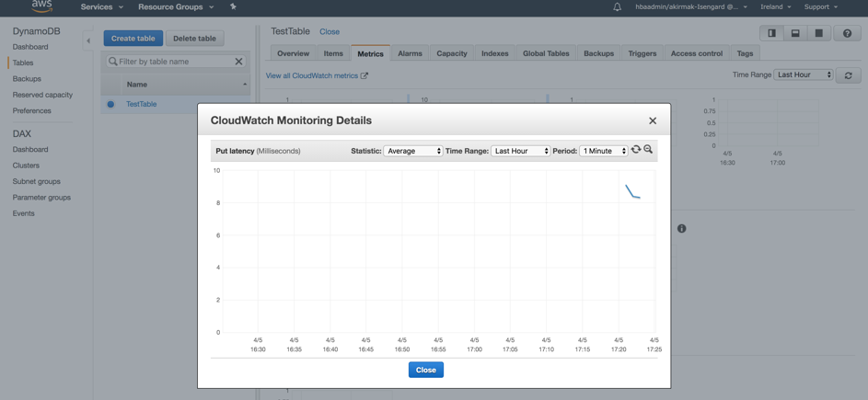Open the Services menu
Screen dimensions: 868x400
(102, 6)
